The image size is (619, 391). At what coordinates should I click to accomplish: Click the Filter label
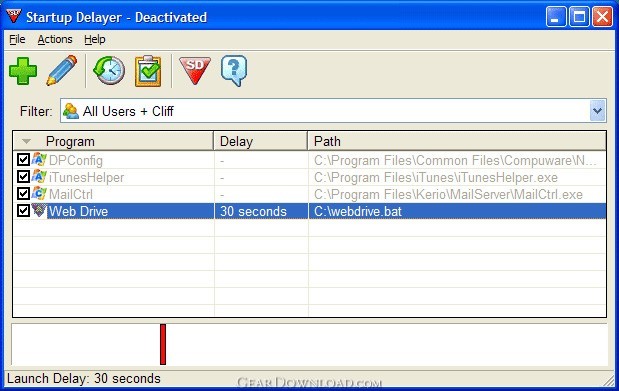[x=36, y=111]
